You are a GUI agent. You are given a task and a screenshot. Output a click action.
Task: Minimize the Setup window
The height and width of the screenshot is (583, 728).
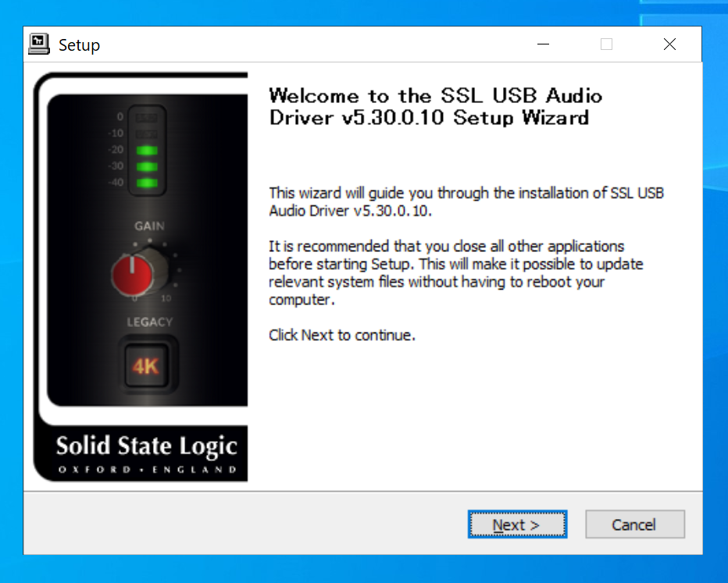543,44
